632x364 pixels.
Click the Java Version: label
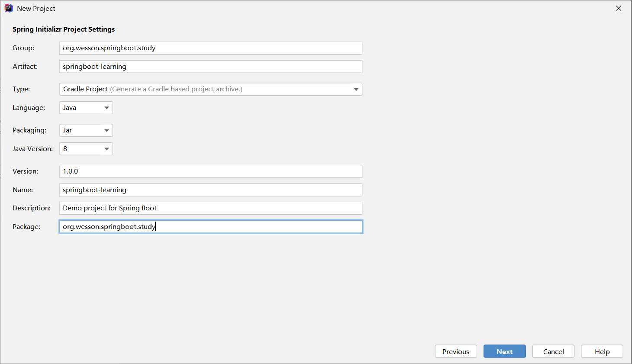click(32, 149)
